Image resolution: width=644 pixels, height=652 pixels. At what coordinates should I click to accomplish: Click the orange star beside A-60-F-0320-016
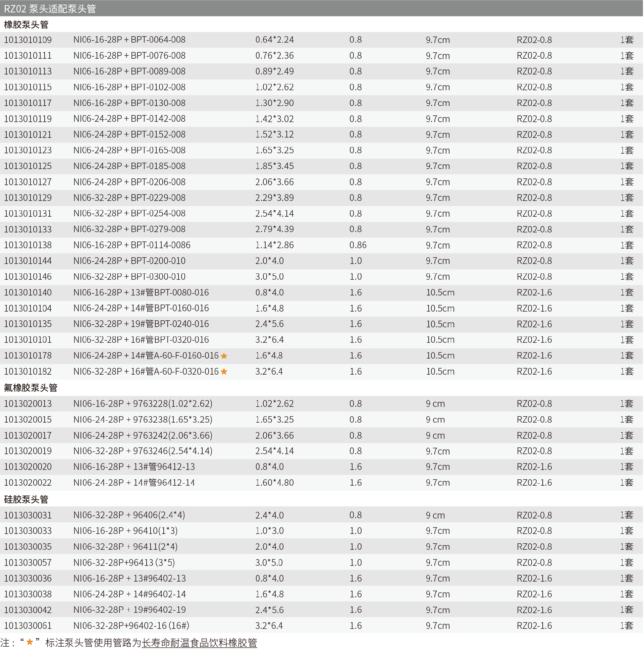click(224, 372)
